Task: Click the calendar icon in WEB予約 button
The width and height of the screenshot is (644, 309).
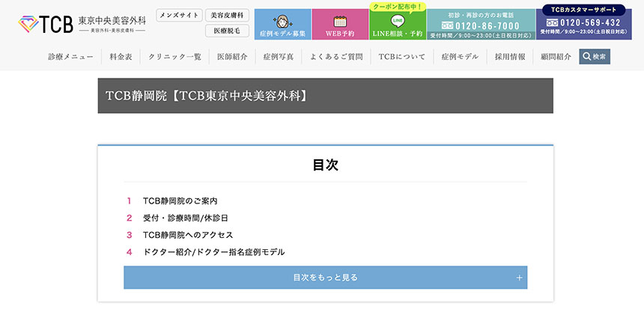Action: tap(340, 21)
